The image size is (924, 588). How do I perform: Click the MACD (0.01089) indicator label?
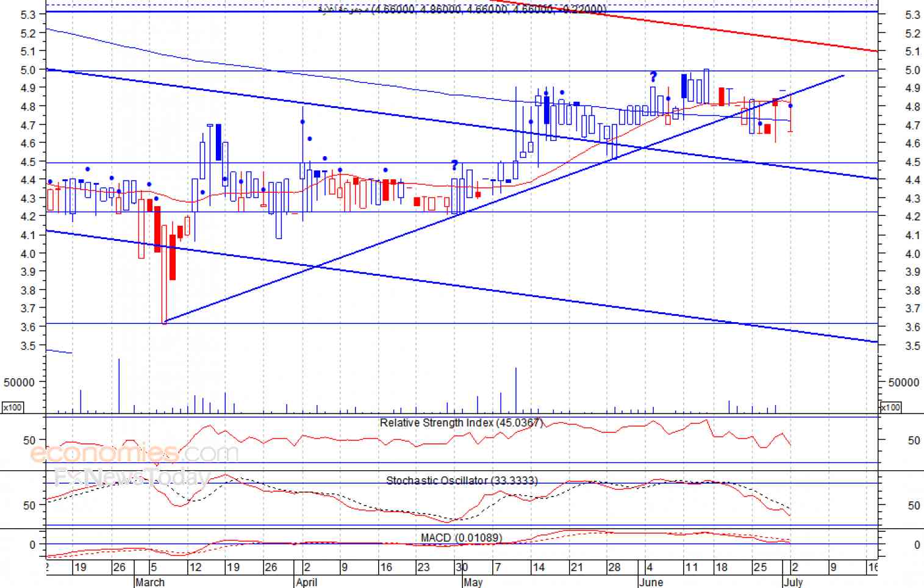click(x=461, y=538)
